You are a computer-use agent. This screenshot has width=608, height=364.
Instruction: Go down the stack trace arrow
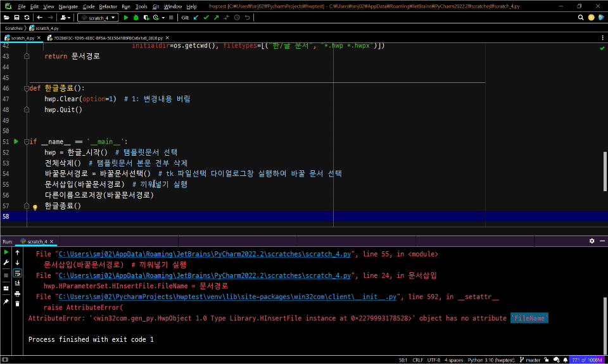[18, 263]
